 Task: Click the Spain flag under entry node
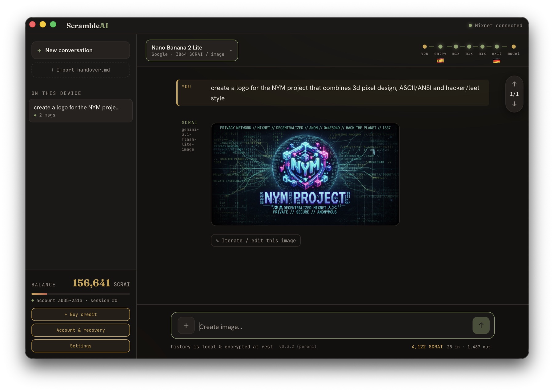point(440,61)
